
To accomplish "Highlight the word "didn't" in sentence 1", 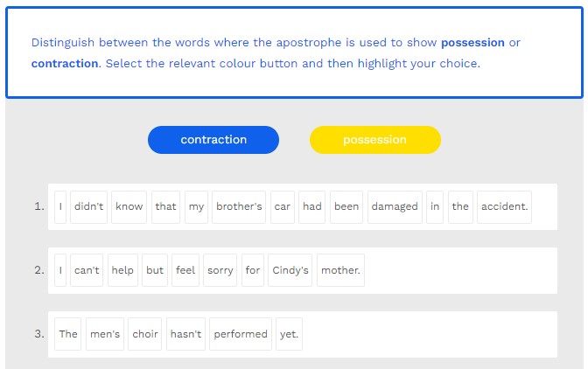I will click(88, 207).
